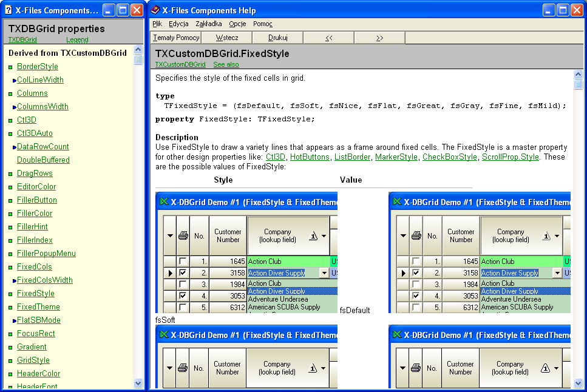Click the green bullet icon beside BorderStyle

tap(10, 67)
